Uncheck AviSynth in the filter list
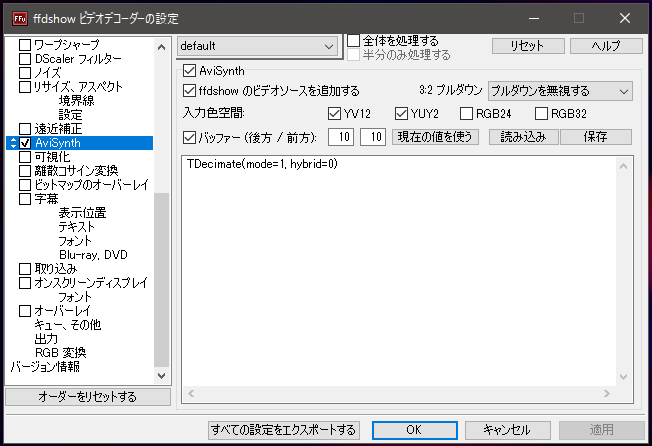Viewport: 652px width, 446px height. click(x=25, y=143)
